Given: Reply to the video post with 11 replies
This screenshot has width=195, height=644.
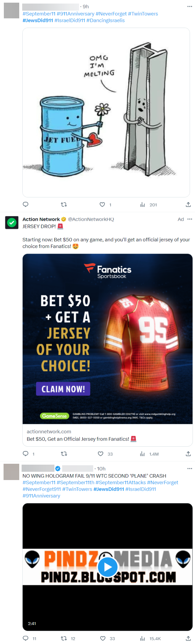Looking at the screenshot, I should pos(26,638).
